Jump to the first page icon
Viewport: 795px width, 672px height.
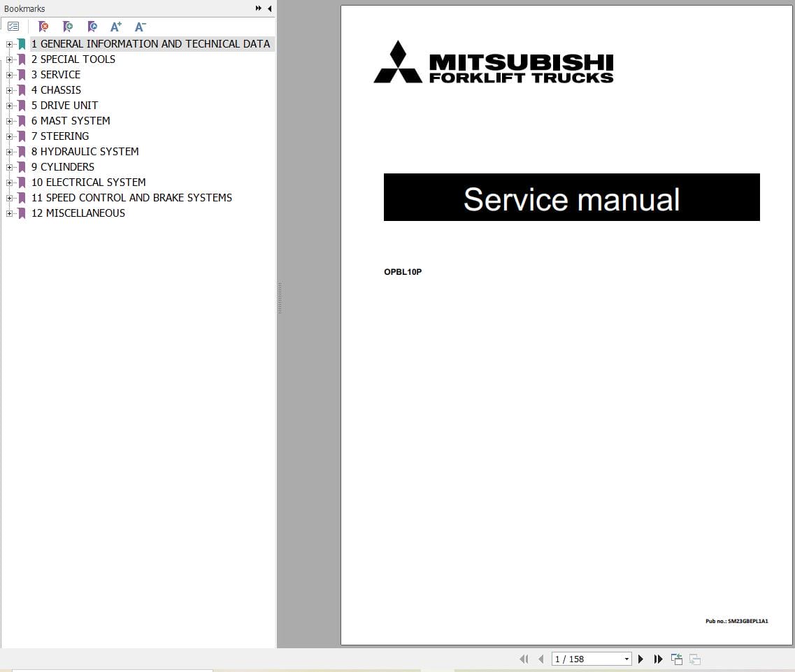(x=524, y=659)
